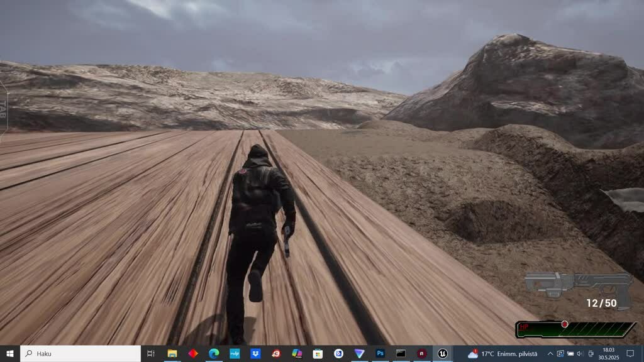Open the terminal app from taskbar

click(x=401, y=354)
